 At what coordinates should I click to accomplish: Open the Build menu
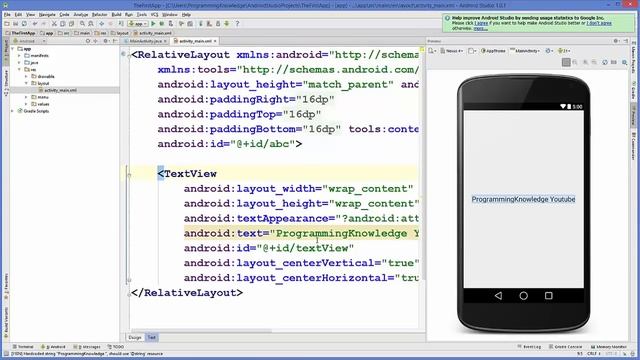click(x=116, y=15)
